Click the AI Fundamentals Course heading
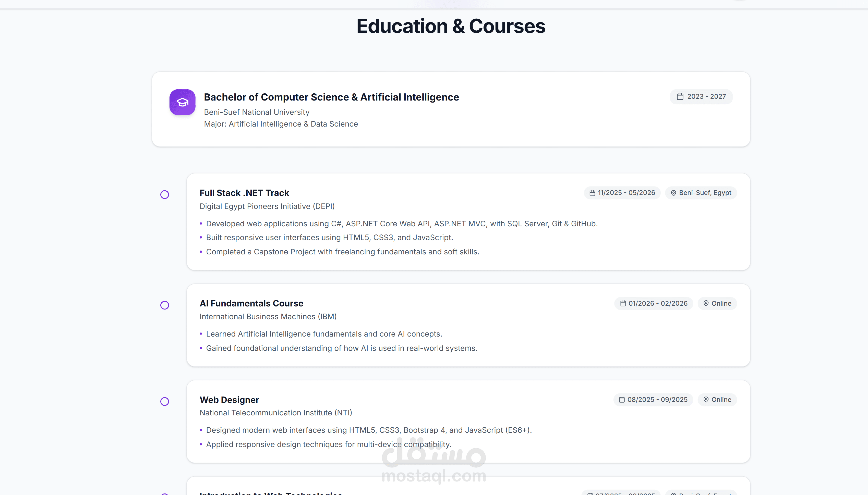This screenshot has width=868, height=495. pyautogui.click(x=251, y=303)
